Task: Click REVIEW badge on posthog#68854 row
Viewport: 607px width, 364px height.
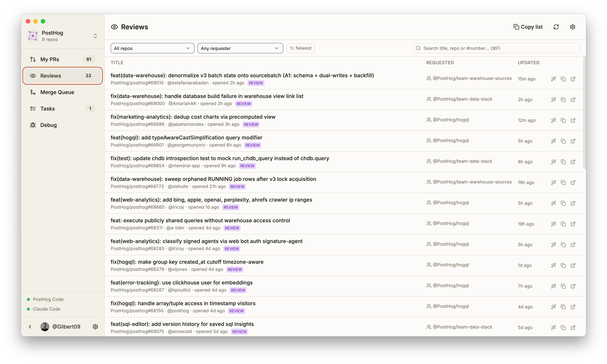Action: pyautogui.click(x=247, y=166)
